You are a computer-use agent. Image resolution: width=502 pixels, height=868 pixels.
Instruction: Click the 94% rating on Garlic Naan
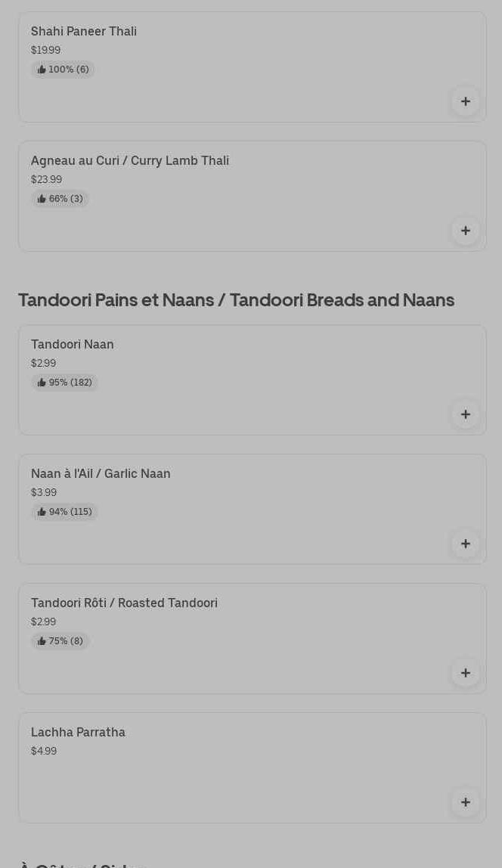pyautogui.click(x=64, y=512)
